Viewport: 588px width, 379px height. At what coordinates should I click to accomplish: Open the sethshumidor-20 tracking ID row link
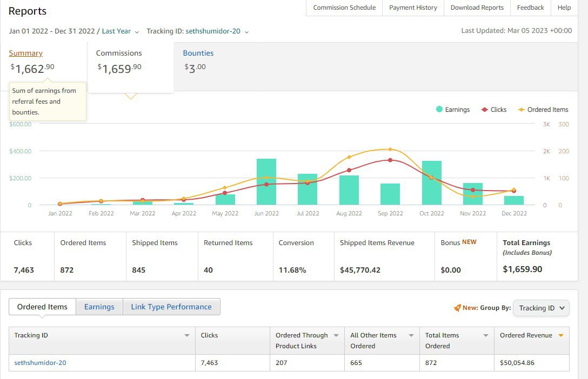tap(40, 362)
